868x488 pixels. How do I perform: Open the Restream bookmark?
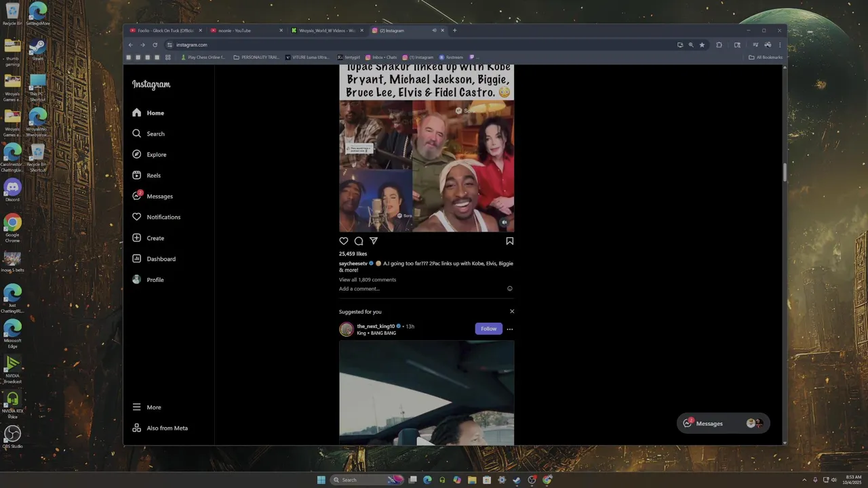[x=451, y=57]
